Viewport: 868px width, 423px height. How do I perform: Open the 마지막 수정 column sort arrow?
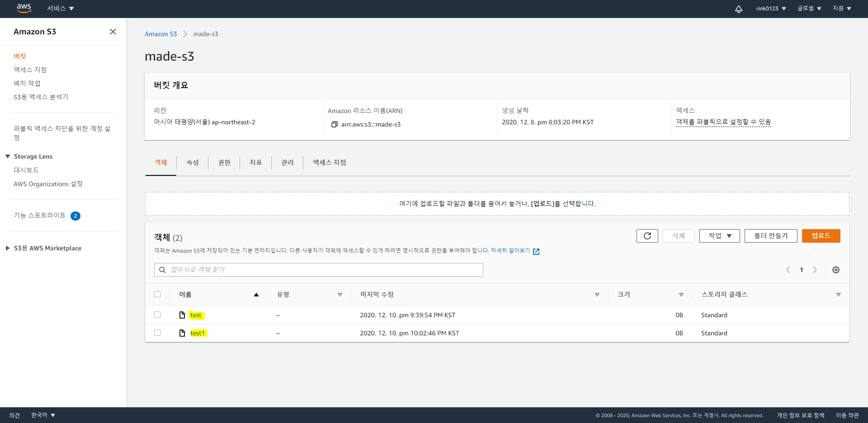pos(597,295)
